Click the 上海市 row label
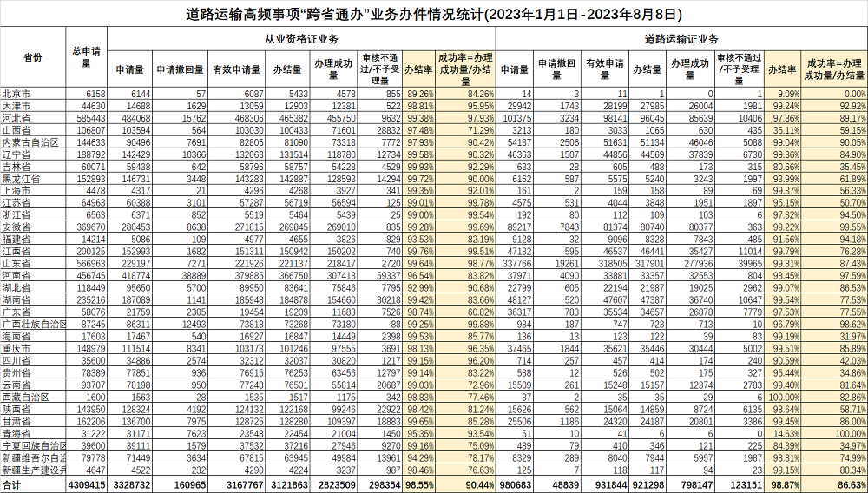The image size is (868, 493). pyautogui.click(x=16, y=190)
